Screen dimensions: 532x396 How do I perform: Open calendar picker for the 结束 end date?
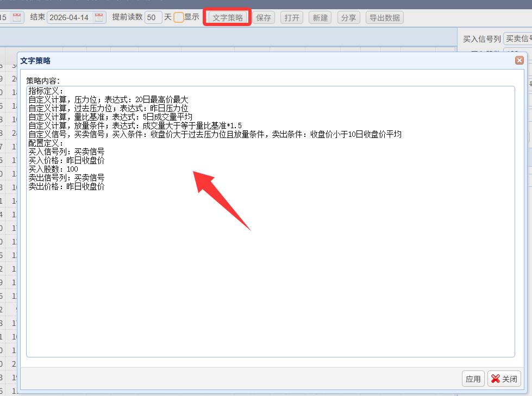99,17
